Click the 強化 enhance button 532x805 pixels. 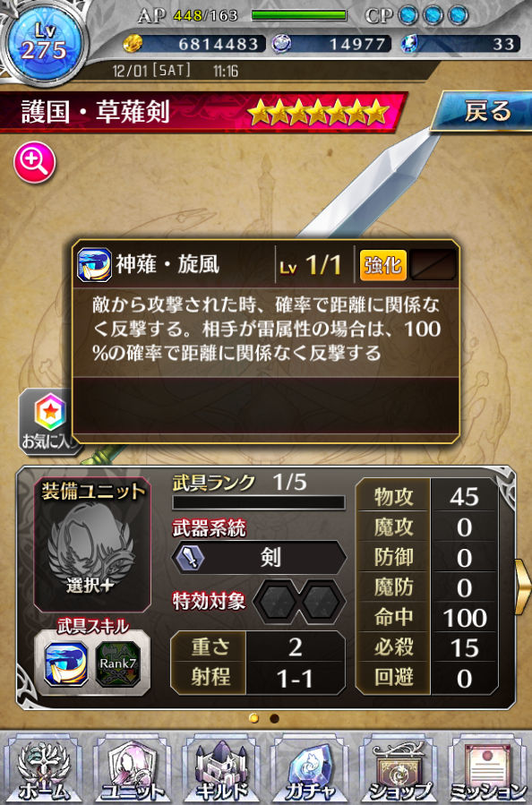coord(382,265)
